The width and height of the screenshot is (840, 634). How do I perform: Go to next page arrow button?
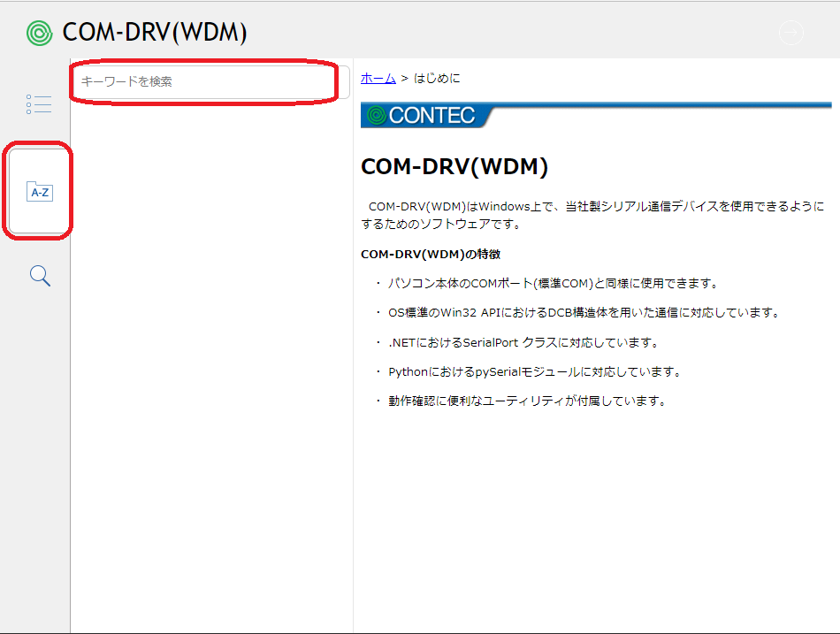[790, 34]
